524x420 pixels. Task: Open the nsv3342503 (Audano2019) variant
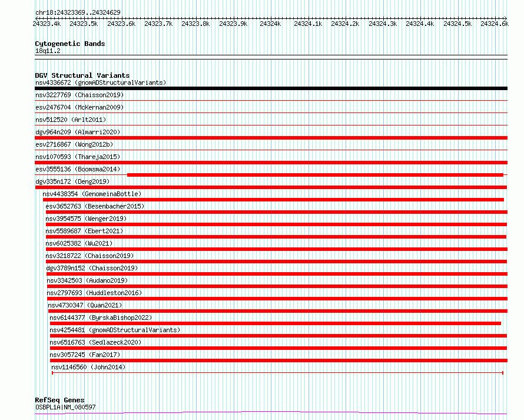point(87,280)
